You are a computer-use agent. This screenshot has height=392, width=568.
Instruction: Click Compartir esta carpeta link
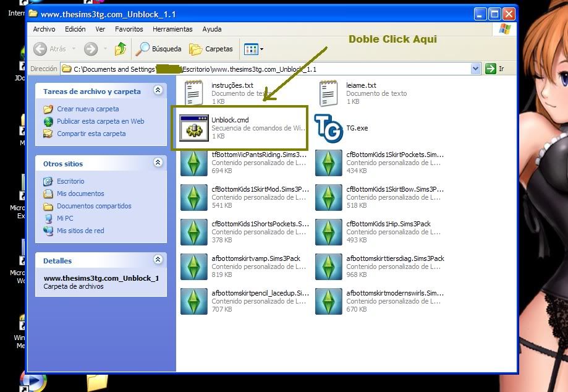click(91, 134)
